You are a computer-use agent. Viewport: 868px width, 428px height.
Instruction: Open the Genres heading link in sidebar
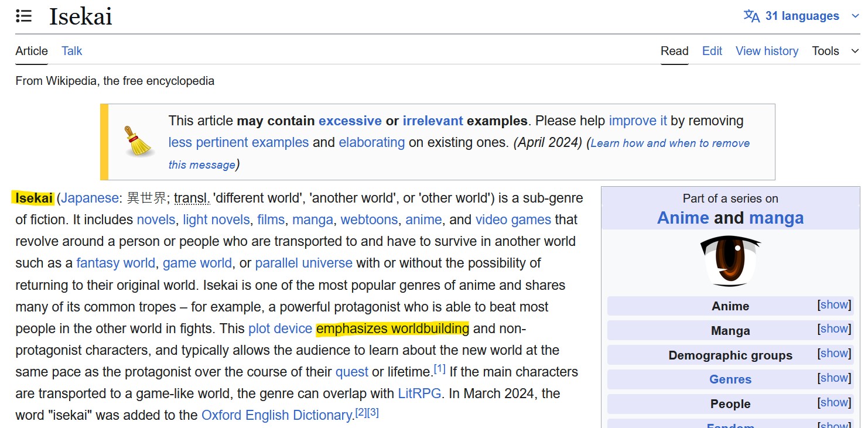click(x=730, y=379)
